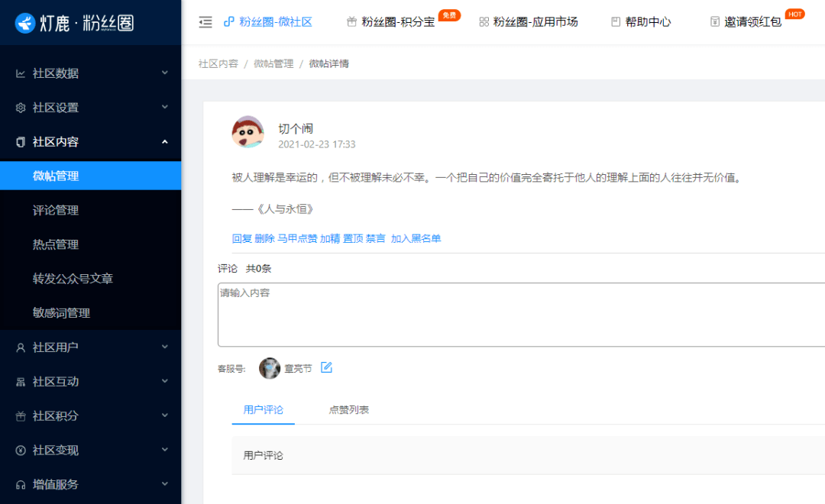Expand the 社区积分 section arrow
This screenshot has width=825, height=504.
(x=165, y=415)
